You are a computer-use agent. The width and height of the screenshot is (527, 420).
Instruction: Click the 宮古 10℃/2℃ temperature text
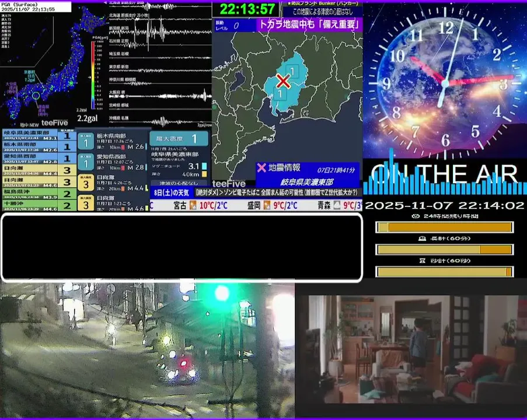click(x=214, y=205)
